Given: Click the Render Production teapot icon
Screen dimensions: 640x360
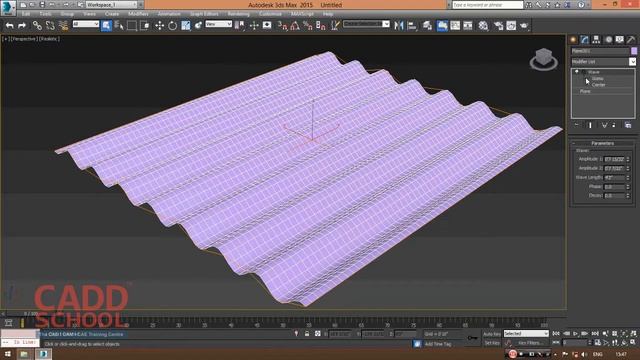Looking at the screenshot, I should click(x=524, y=25).
